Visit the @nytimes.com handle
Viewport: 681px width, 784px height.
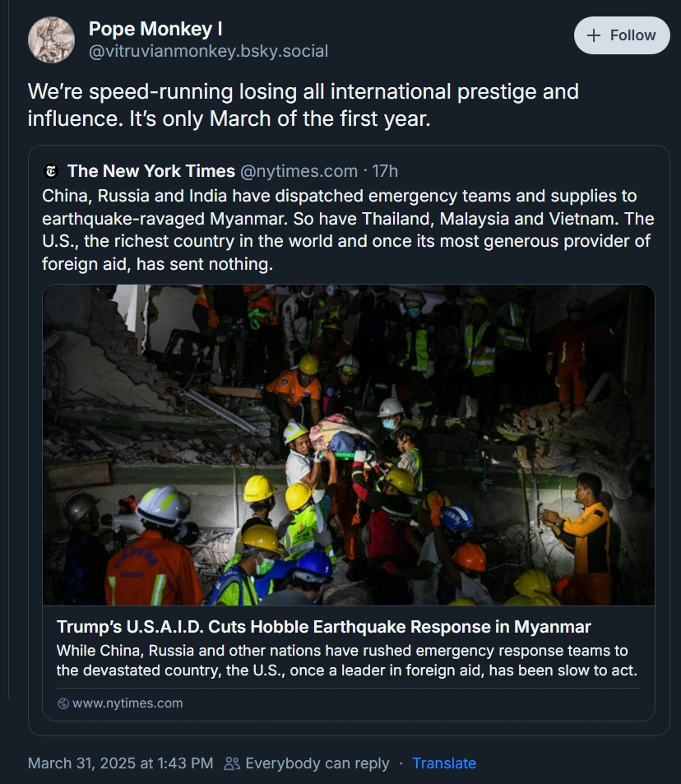[299, 171]
